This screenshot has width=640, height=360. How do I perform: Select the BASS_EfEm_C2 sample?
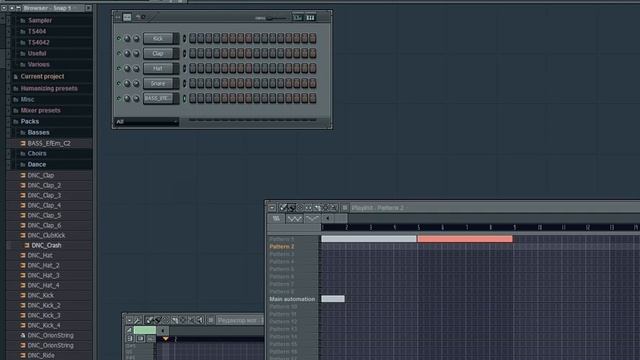point(49,143)
